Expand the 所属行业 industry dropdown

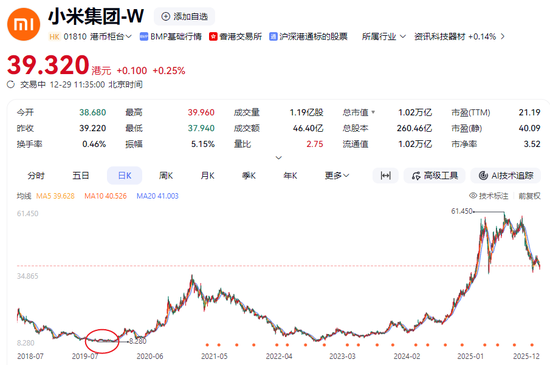point(384,36)
